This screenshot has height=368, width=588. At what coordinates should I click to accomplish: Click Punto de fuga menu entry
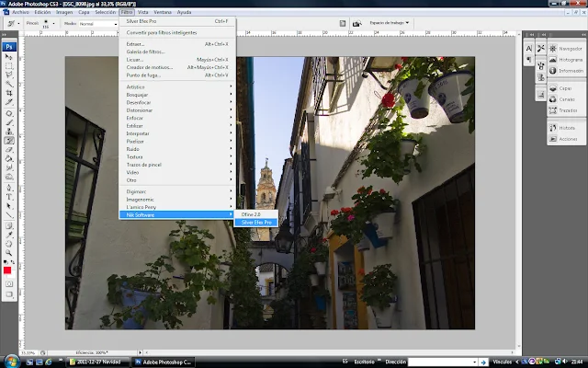[x=177, y=75]
